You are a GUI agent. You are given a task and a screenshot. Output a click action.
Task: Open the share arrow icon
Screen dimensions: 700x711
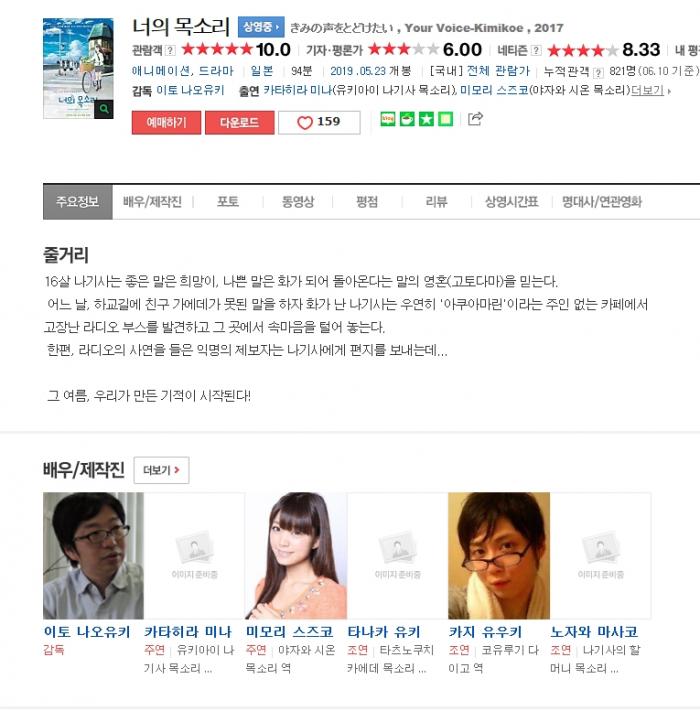(x=475, y=119)
